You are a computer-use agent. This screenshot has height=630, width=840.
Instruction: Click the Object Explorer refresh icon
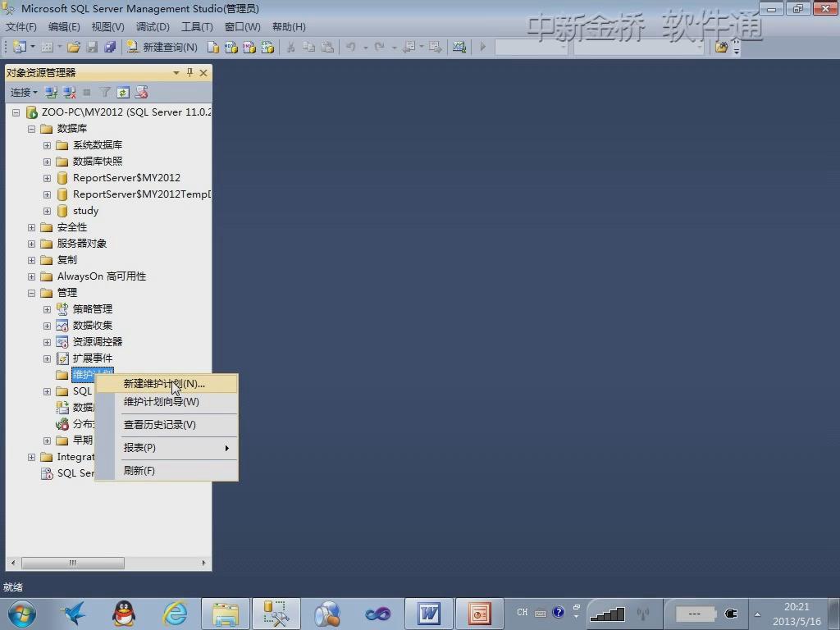point(123,93)
